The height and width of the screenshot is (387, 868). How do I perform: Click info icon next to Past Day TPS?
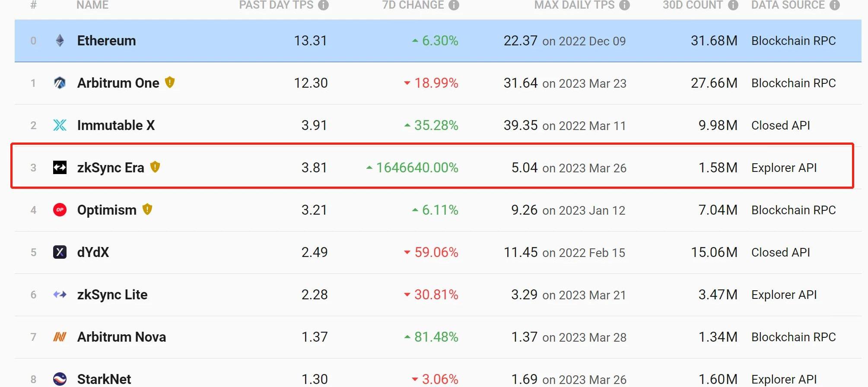323,5
